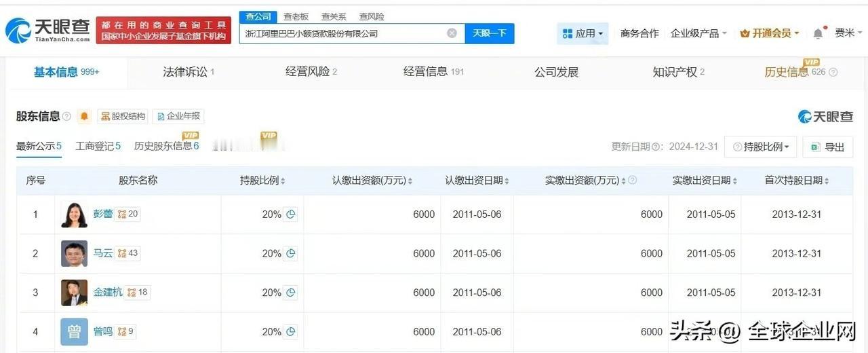Image resolution: width=868 pixels, height=353 pixels.
Task: Open 彭蕾's profile photo
Action: pyautogui.click(x=74, y=215)
